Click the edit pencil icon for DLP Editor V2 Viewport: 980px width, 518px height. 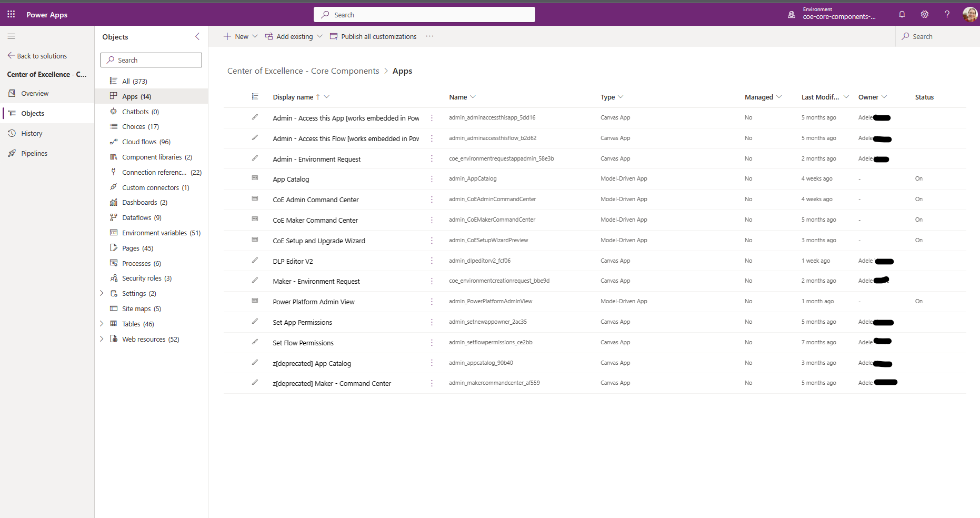[256, 261]
